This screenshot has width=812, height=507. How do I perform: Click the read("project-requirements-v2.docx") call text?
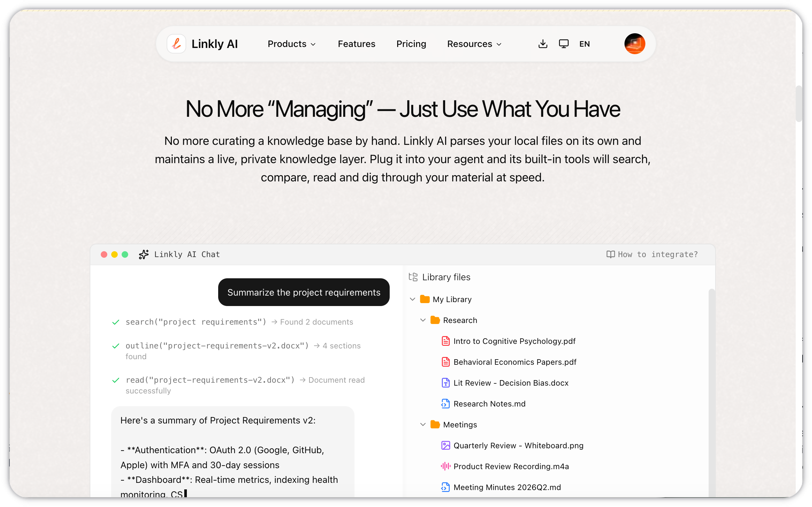coord(210,380)
